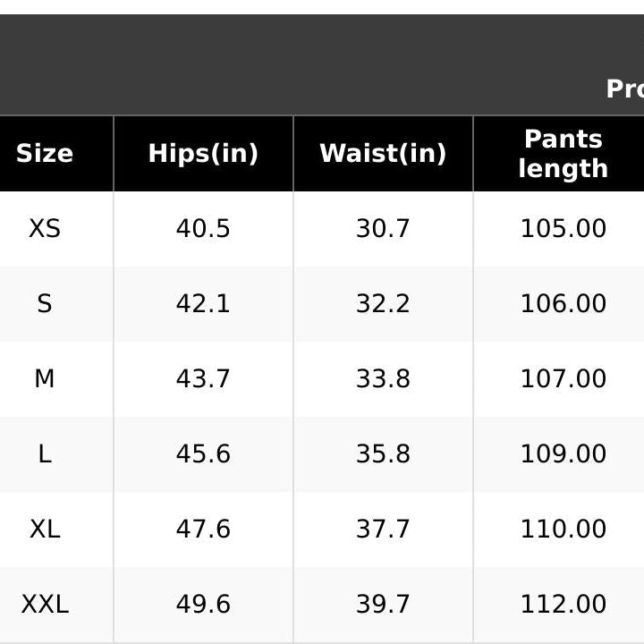644x644 pixels.
Task: Click the dark title banner text
Action: 625,89
